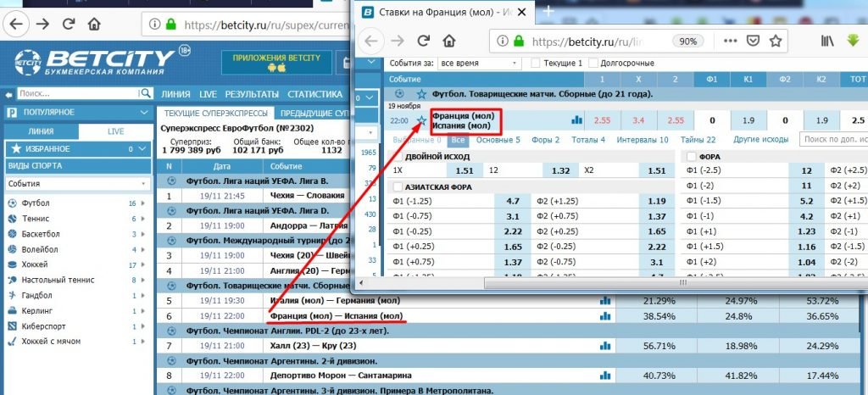Expand the Теннис sport arrow
The height and width of the screenshot is (395, 868).
(143, 219)
